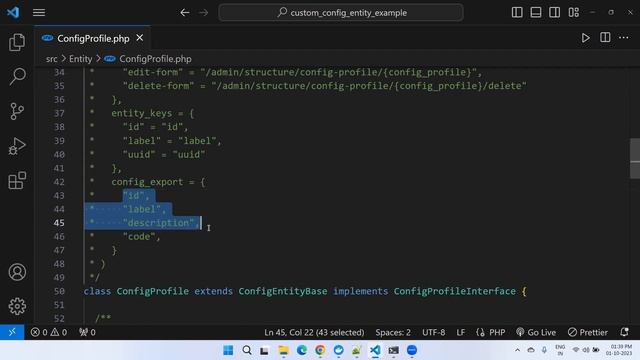Open the remote window status button
640x360 pixels.
[x=12, y=332]
